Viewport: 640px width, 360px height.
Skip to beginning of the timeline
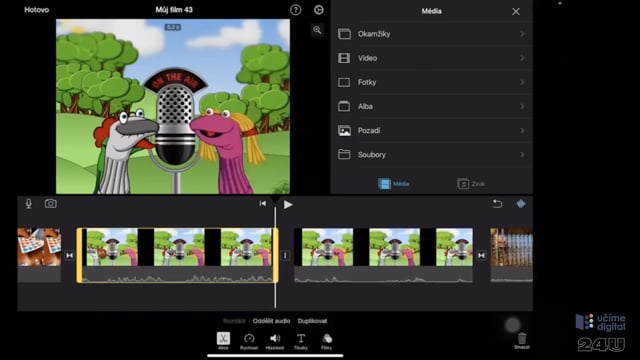coord(262,203)
